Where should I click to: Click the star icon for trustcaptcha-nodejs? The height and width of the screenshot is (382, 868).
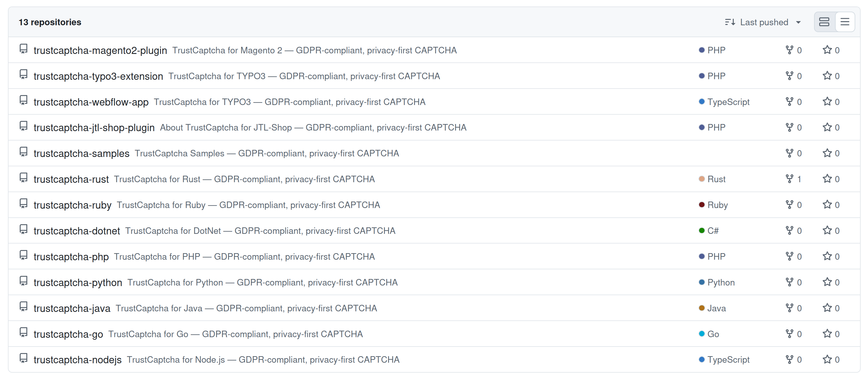pos(827,359)
